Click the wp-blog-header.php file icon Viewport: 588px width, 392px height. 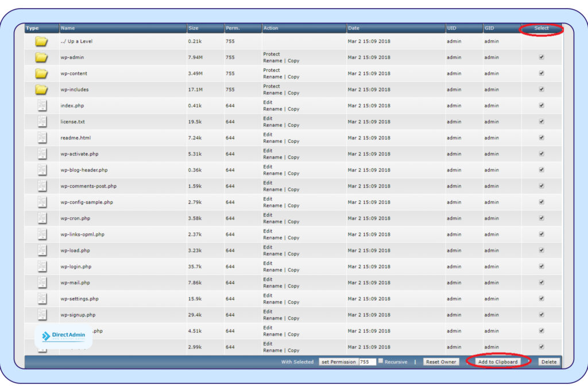[42, 170]
